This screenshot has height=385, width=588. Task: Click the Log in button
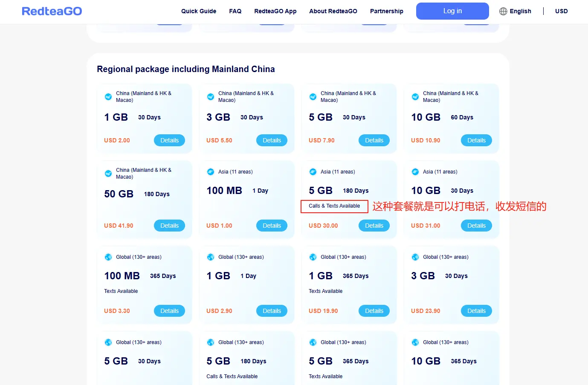pos(452,11)
